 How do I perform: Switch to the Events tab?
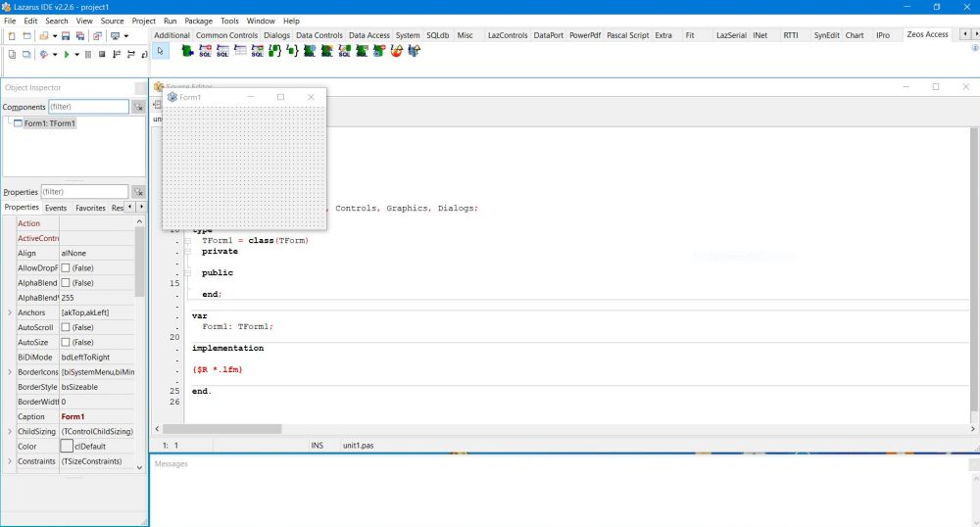[56, 208]
